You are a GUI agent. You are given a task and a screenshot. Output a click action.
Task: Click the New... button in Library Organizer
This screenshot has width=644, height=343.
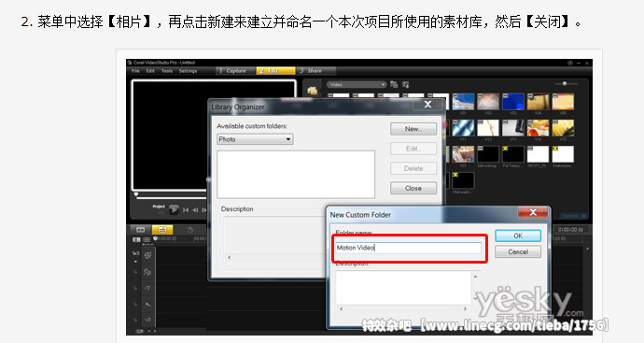(x=413, y=129)
